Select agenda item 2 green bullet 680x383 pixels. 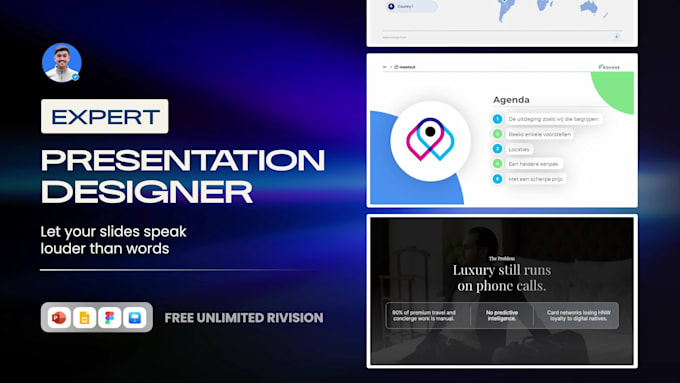497,134
